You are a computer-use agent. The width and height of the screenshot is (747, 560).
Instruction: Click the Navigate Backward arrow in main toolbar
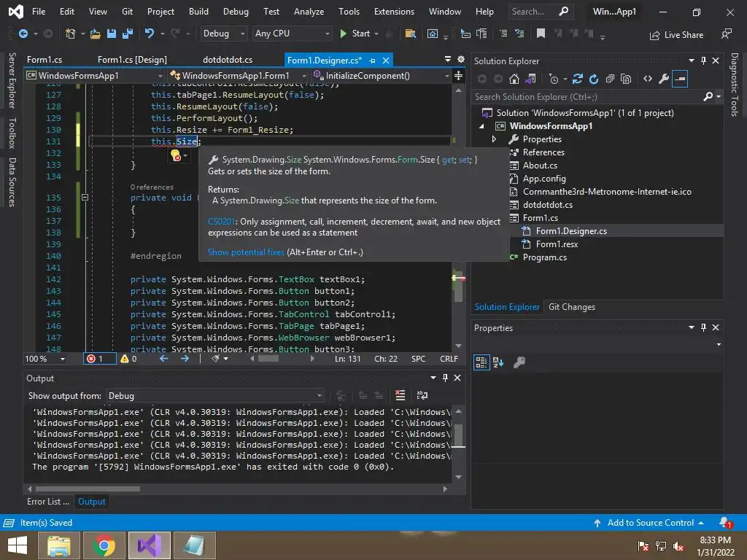click(23, 34)
